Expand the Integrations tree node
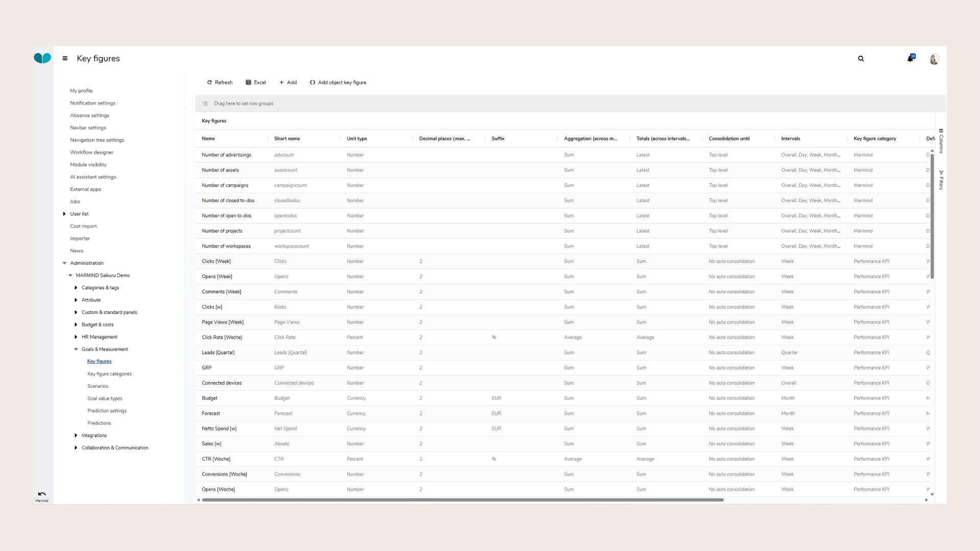This screenshot has height=551, width=980. coord(76,435)
